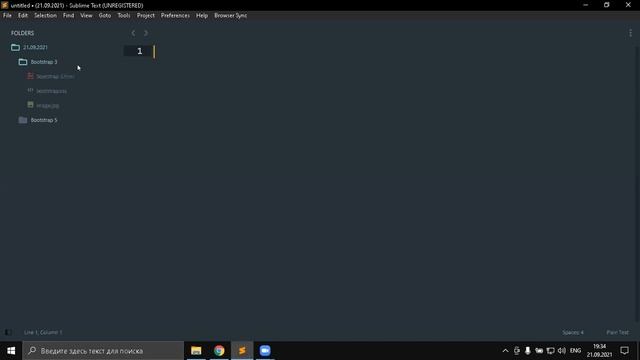Expand the Bootstrap 5 folder

pyautogui.click(x=23, y=120)
